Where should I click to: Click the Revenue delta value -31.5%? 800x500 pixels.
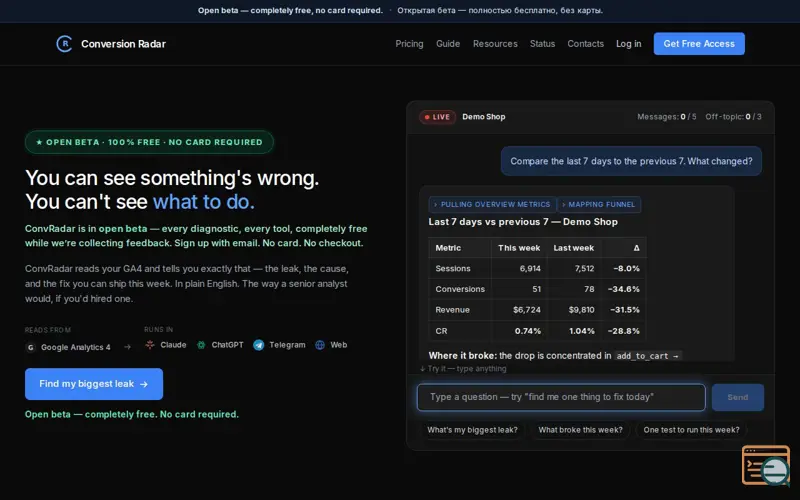tap(623, 310)
